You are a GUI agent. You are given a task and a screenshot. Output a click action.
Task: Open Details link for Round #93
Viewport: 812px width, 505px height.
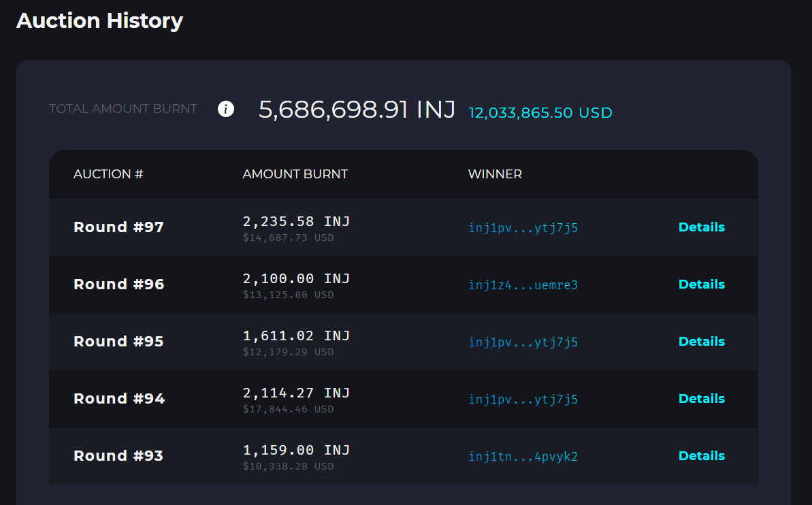tap(701, 456)
